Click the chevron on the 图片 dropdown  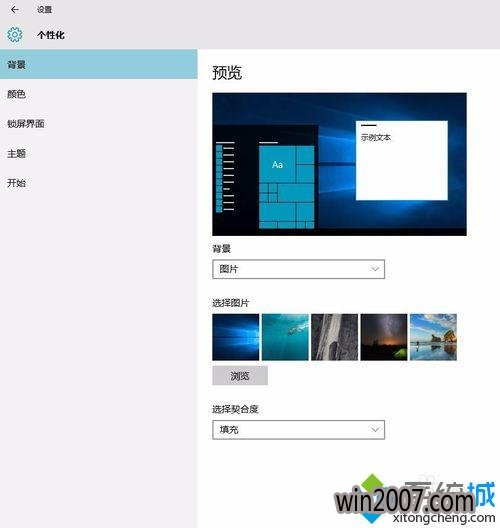click(x=375, y=269)
